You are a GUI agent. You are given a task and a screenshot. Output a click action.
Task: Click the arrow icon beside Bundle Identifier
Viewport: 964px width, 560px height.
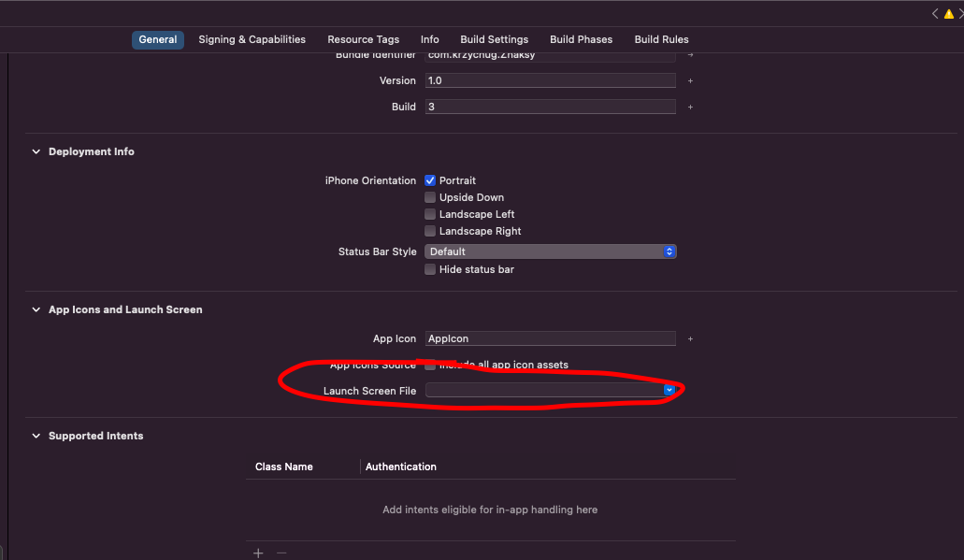(x=690, y=55)
